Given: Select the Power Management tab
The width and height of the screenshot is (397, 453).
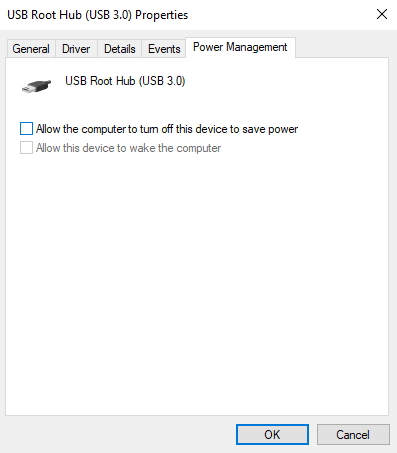Looking at the screenshot, I should (240, 47).
